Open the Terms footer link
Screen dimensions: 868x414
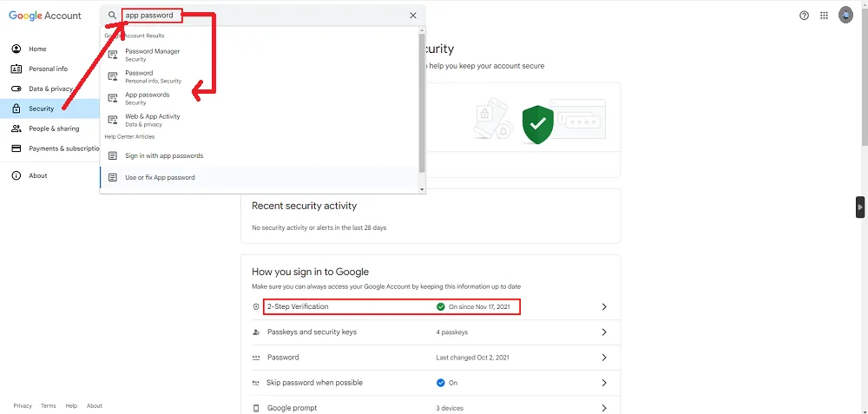pos(48,405)
